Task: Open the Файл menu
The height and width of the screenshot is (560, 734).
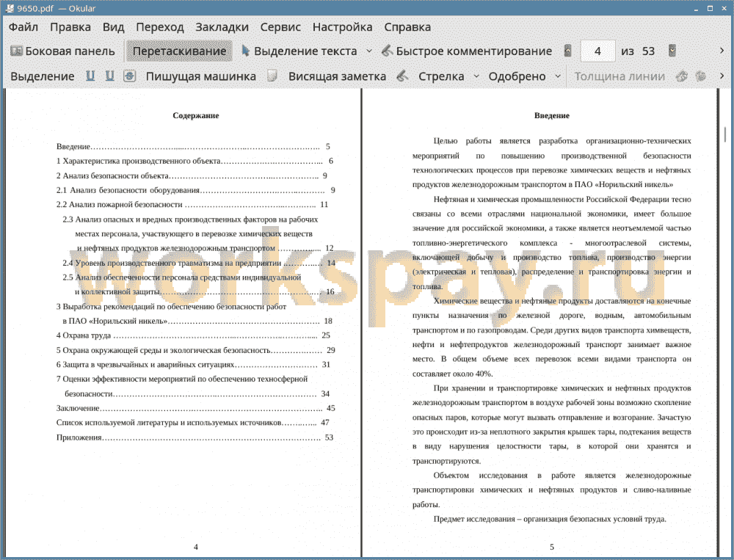Action: (x=23, y=27)
